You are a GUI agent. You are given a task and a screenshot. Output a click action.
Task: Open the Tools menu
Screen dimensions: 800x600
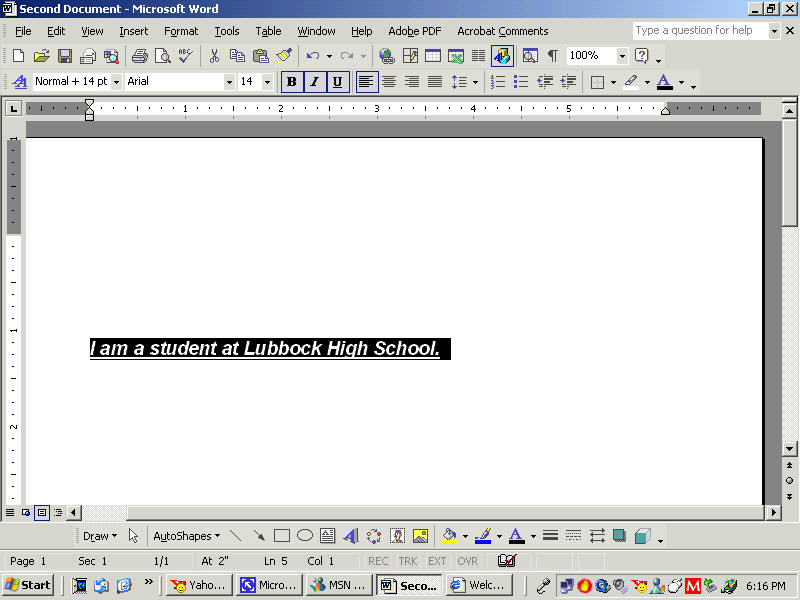pos(227,31)
